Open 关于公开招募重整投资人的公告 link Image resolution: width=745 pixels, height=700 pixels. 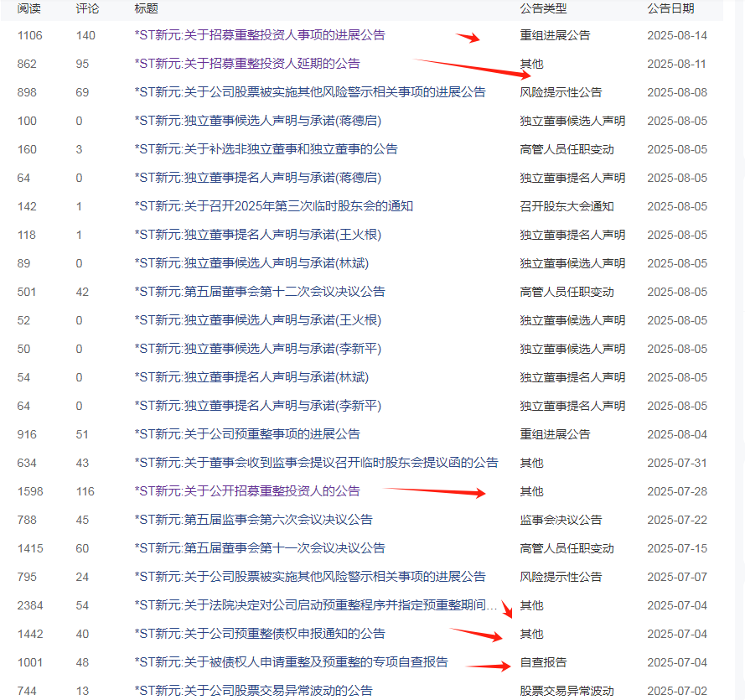247,491
